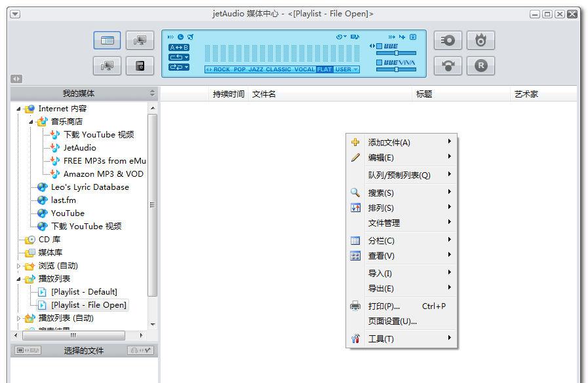
Task: Enable the BBE sound effect checkbox
Action: click(x=379, y=46)
